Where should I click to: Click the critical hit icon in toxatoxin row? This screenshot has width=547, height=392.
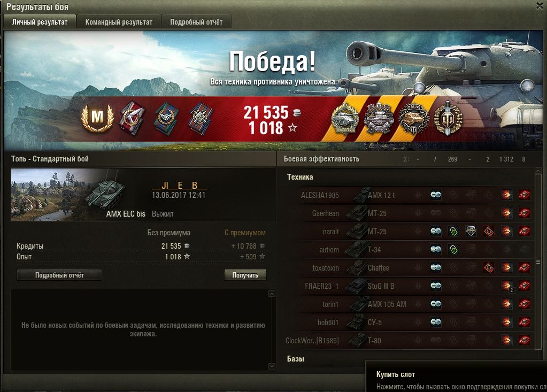(x=489, y=267)
